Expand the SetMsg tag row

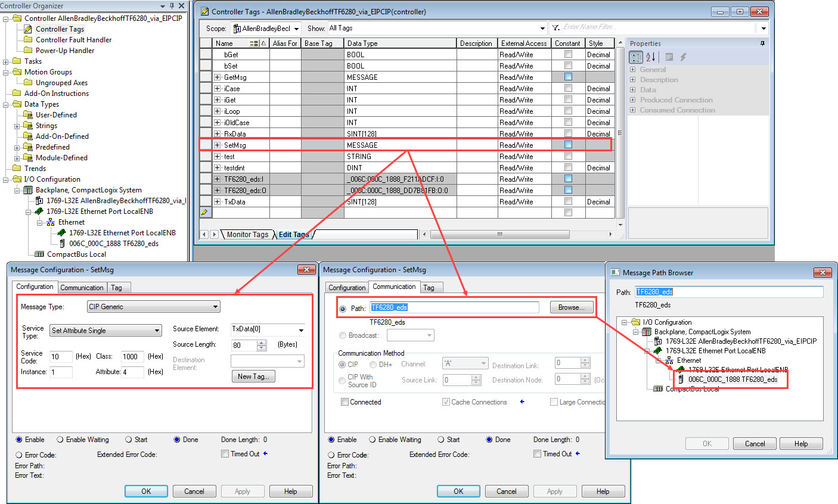coord(218,145)
